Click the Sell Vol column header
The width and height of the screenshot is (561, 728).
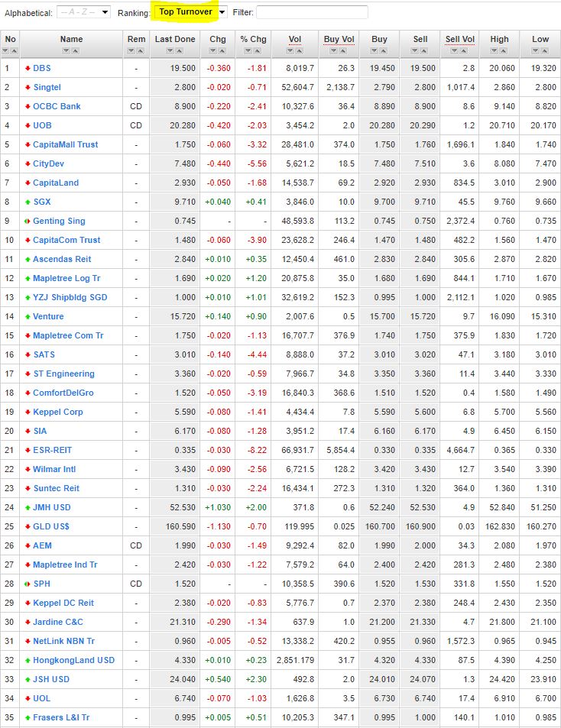coord(460,39)
